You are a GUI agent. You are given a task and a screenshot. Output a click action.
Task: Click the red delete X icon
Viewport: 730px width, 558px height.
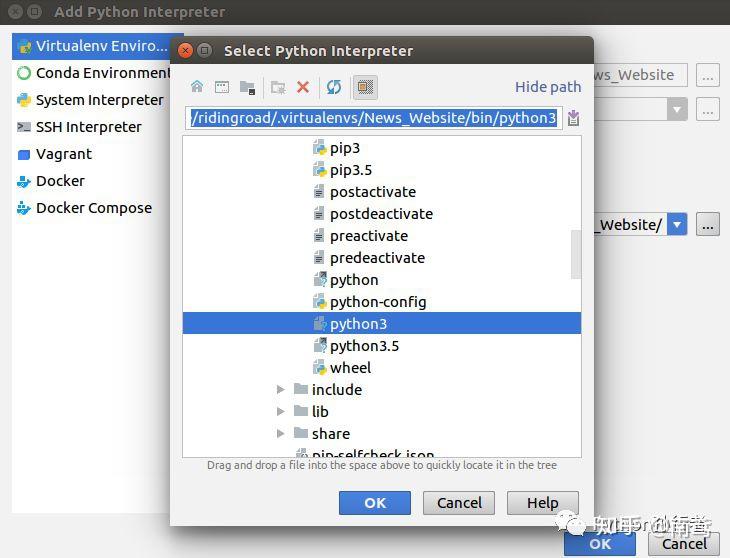click(x=303, y=87)
